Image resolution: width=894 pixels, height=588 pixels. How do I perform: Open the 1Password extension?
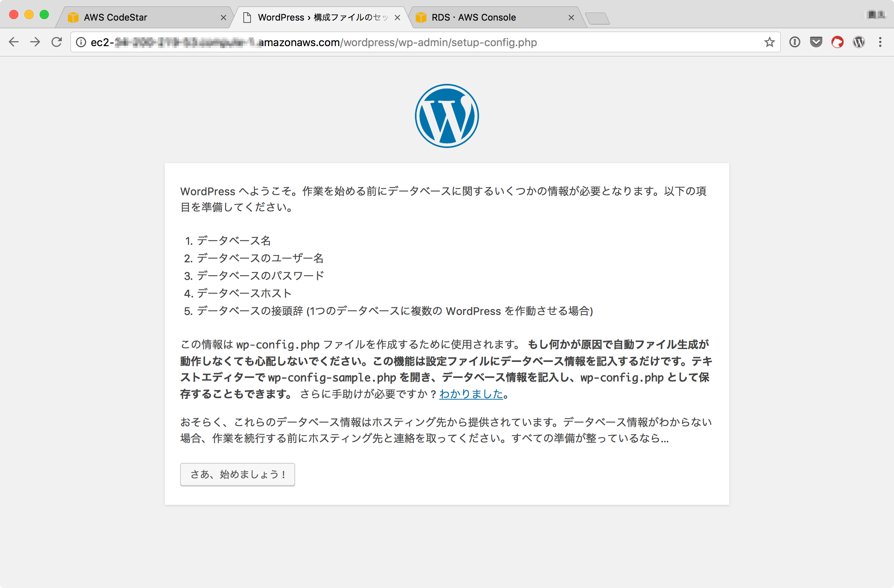pyautogui.click(x=795, y=42)
